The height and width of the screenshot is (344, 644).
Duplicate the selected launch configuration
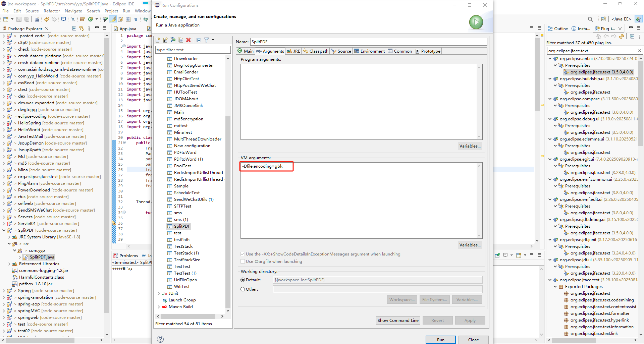pos(181,40)
